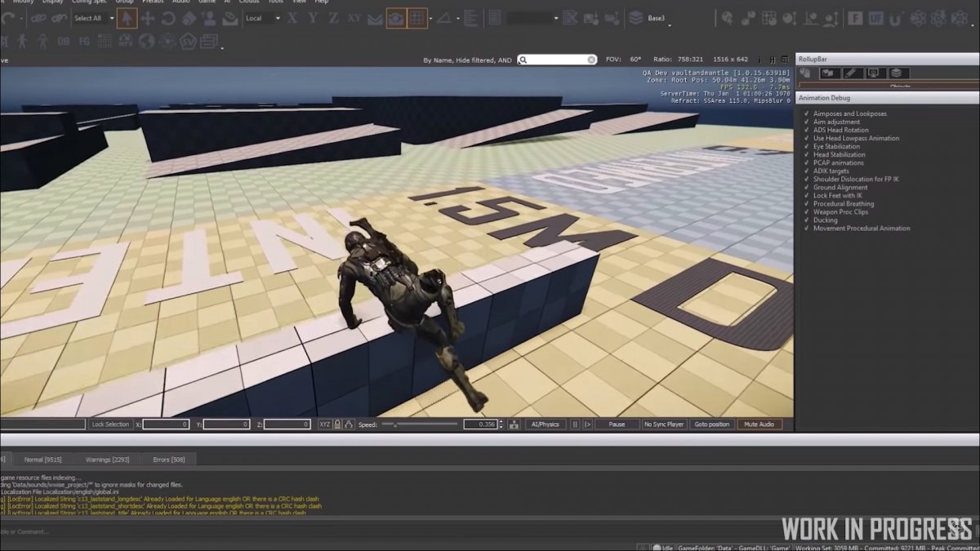Open the empty selection combo box in toolbar
Viewport: 980px width, 551px height.
click(533, 18)
